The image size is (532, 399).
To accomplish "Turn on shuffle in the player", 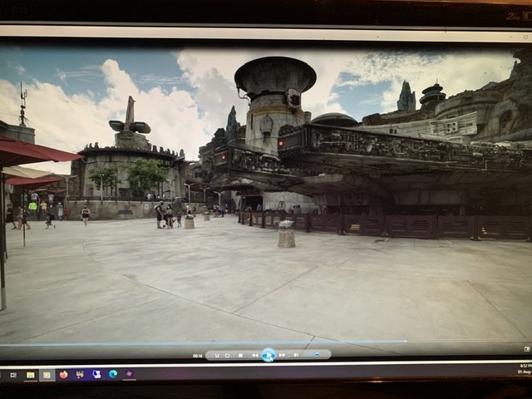I will coord(216,355).
